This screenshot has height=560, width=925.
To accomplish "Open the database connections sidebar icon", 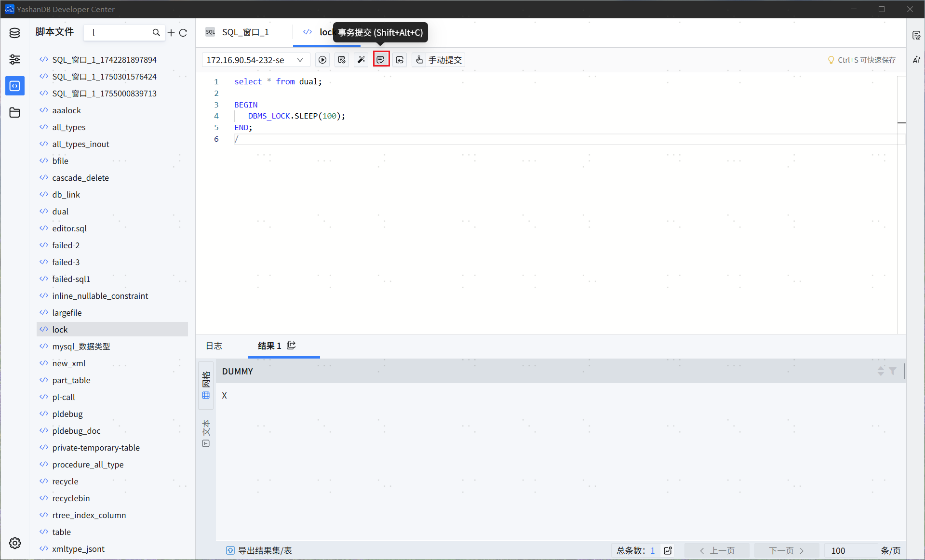I will point(14,33).
